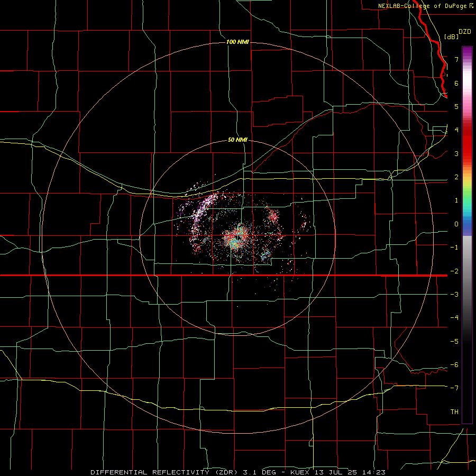476x476 pixels.
Task: Click the radar site center echo cluster
Action: point(237,237)
